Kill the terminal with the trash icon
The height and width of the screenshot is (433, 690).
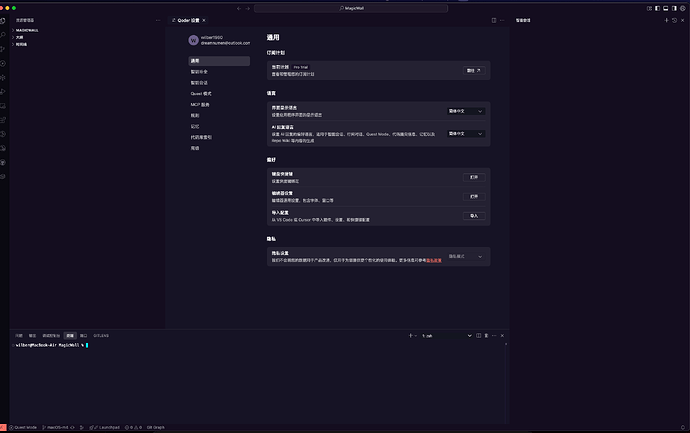coord(486,336)
